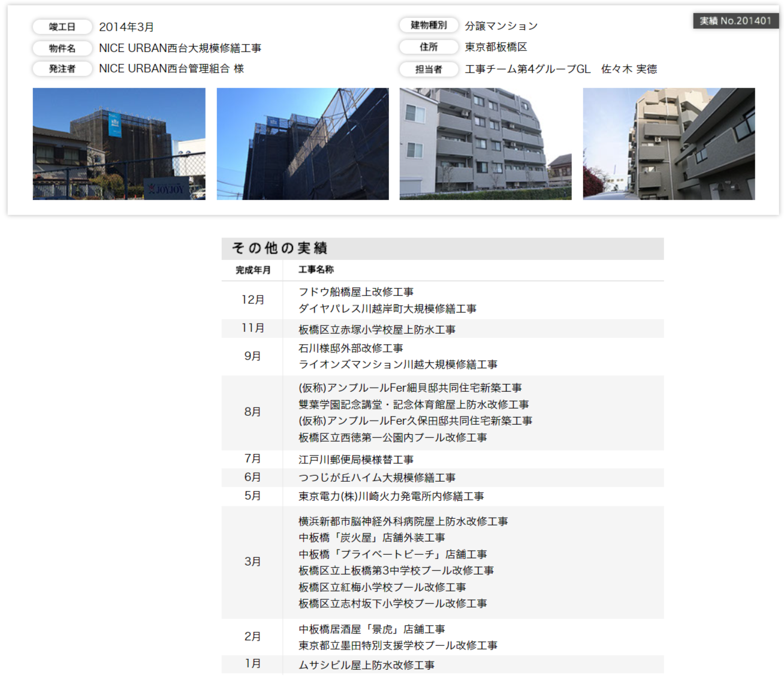
Task: Select ライオンズマンション川越大規模修繕工事 entry
Action: click(398, 364)
